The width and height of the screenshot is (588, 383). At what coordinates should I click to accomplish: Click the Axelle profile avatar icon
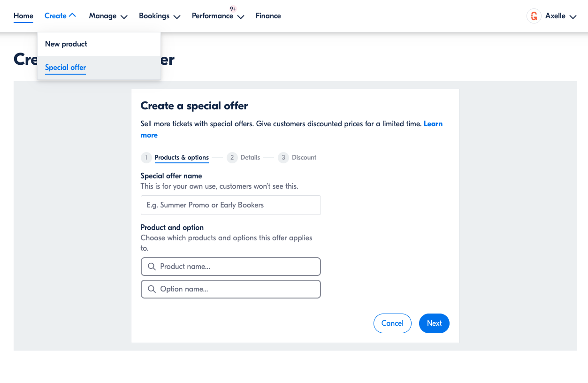tap(534, 16)
